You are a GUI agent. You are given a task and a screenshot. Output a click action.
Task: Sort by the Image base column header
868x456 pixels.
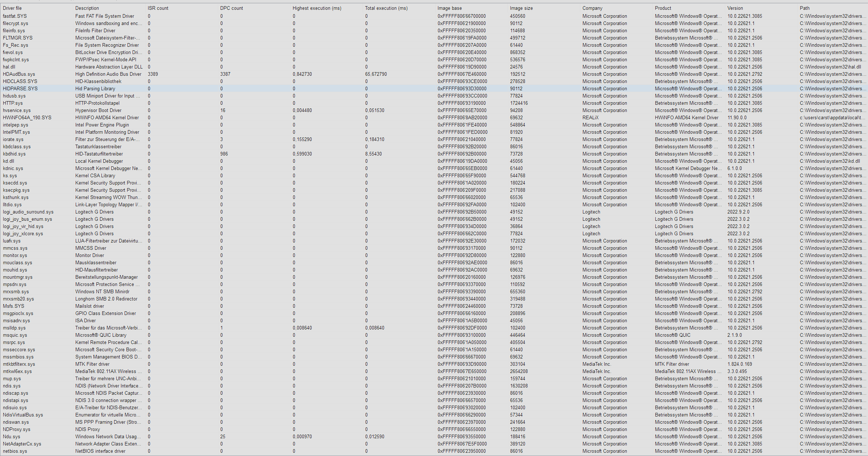coord(449,8)
